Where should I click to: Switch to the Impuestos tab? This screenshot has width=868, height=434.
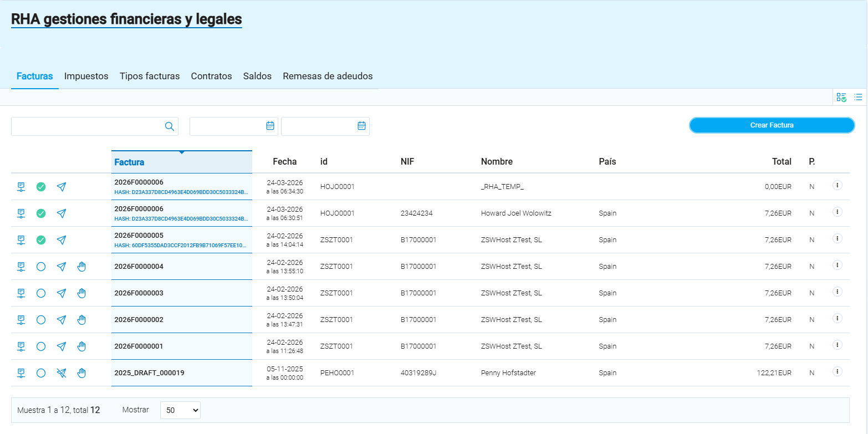[86, 76]
